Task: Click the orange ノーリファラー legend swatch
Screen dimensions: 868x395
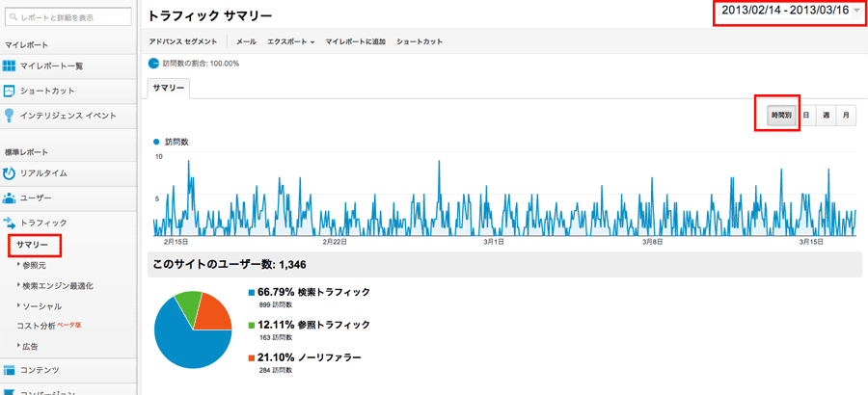Action: 252,358
